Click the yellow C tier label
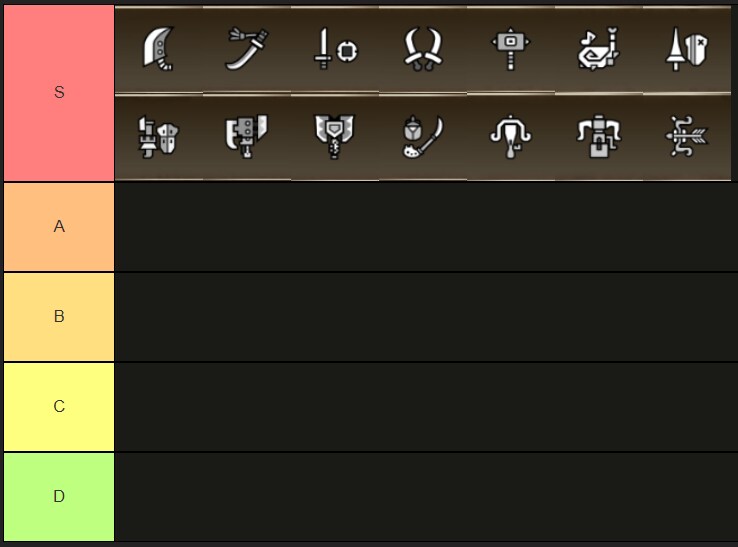The height and width of the screenshot is (547, 738). point(59,407)
